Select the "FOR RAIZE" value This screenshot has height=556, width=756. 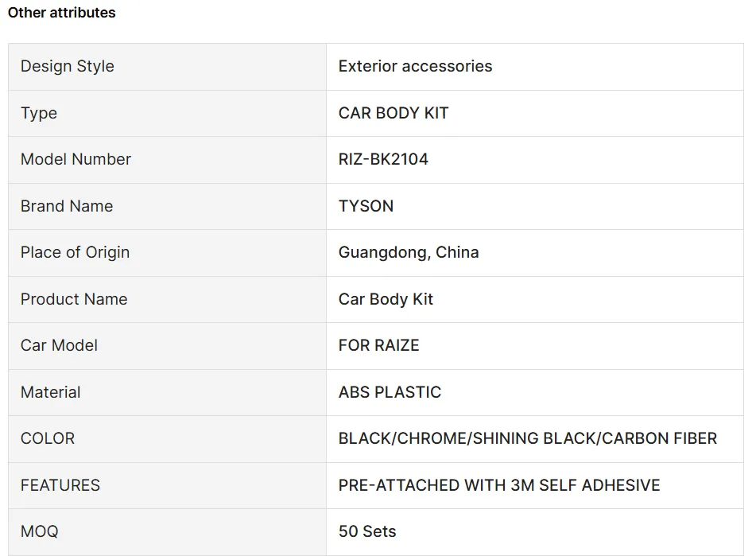click(x=378, y=345)
